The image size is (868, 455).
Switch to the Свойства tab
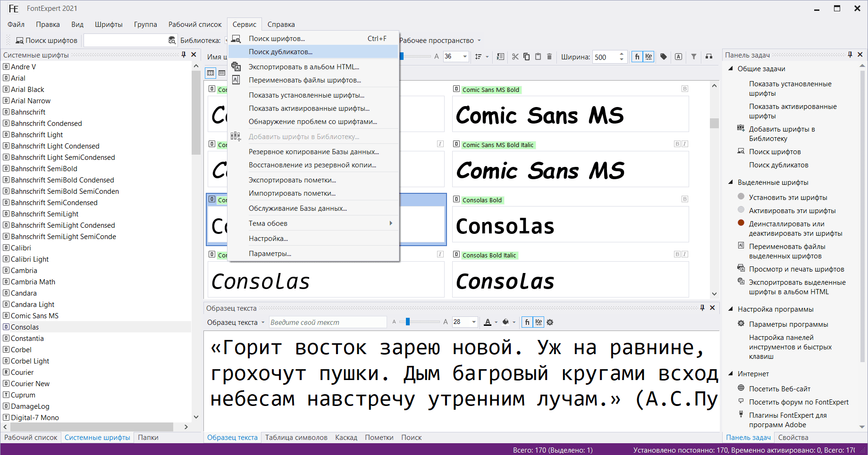click(x=793, y=438)
